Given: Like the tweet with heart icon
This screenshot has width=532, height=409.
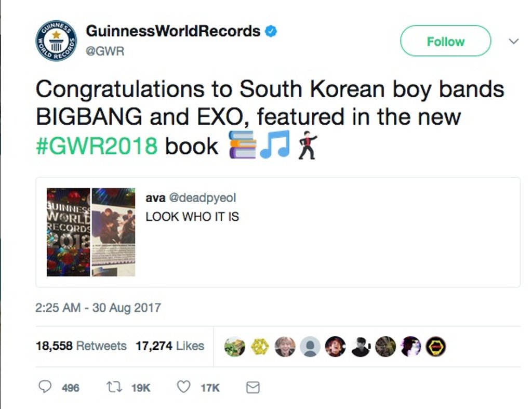Looking at the screenshot, I should pos(183,387).
